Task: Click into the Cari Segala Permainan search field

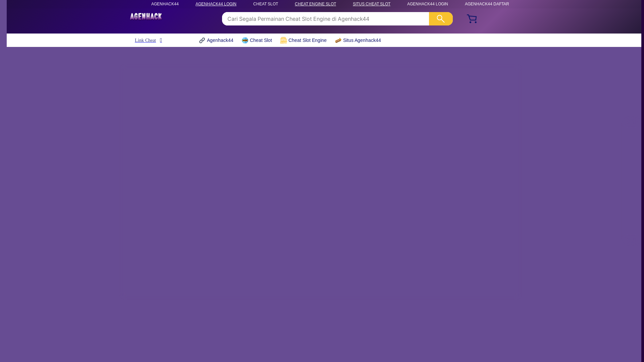Action: (325, 19)
